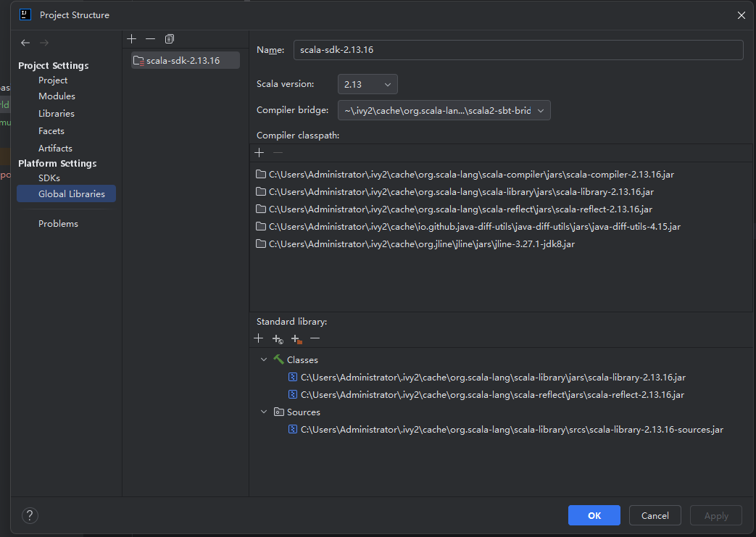Click the back navigation arrow

pos(25,43)
